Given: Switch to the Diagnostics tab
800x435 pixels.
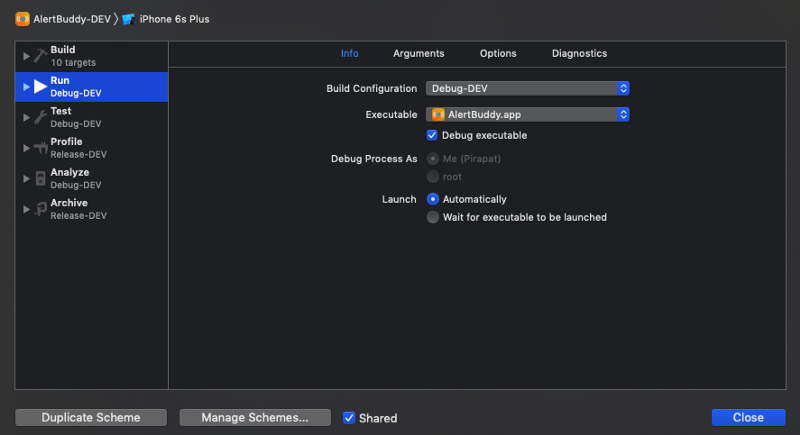Looking at the screenshot, I should point(579,53).
